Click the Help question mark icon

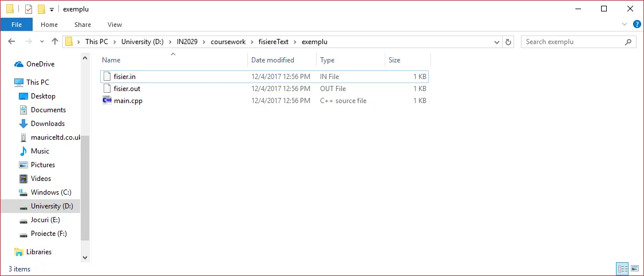click(x=637, y=25)
